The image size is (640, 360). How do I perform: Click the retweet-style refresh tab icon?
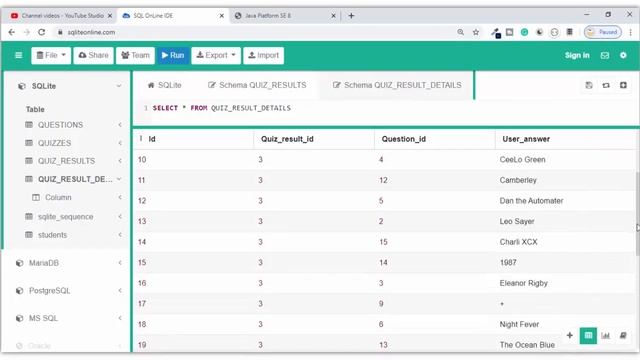[x=606, y=85]
